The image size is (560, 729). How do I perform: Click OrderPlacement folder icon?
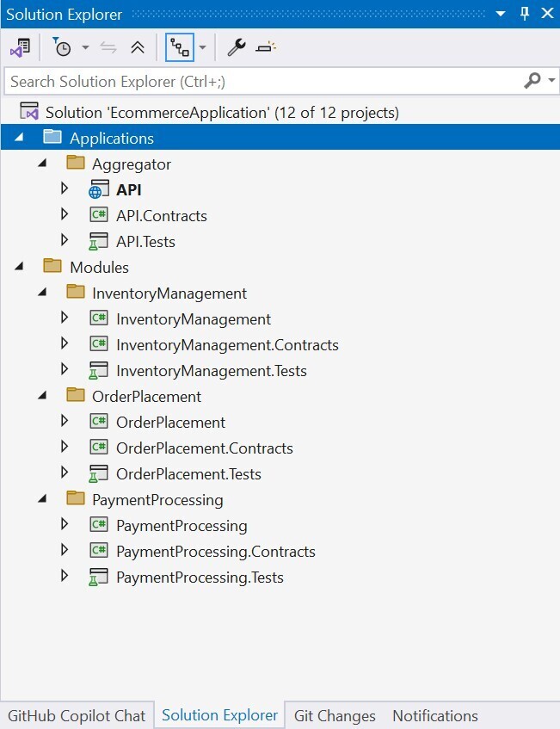pos(76,395)
